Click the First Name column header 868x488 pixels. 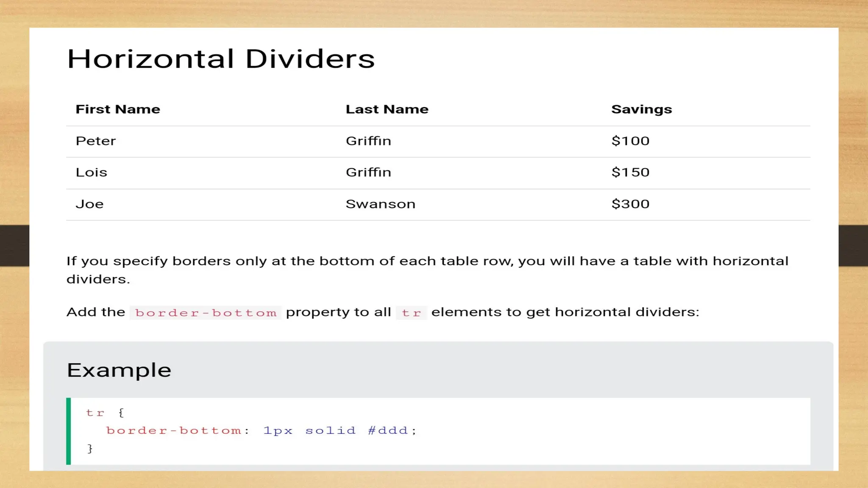(118, 109)
